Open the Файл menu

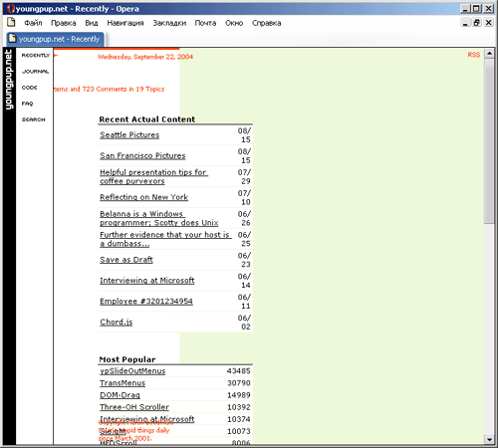point(33,23)
